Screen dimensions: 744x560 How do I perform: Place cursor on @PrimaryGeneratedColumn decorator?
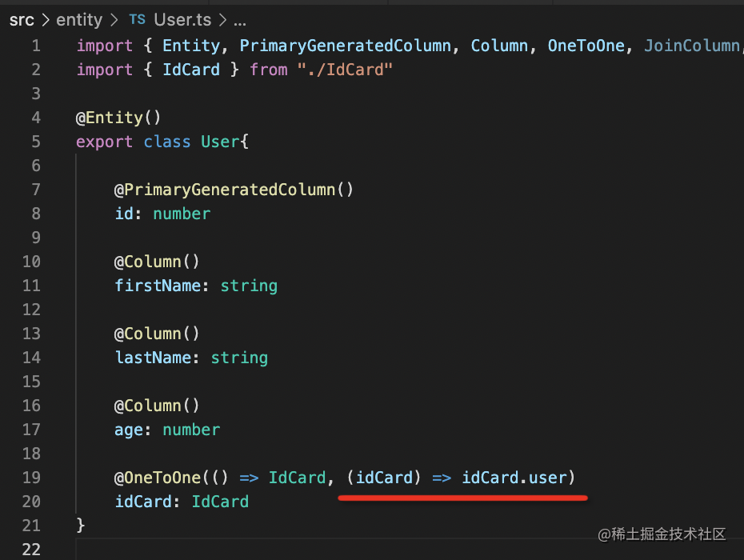click(234, 190)
